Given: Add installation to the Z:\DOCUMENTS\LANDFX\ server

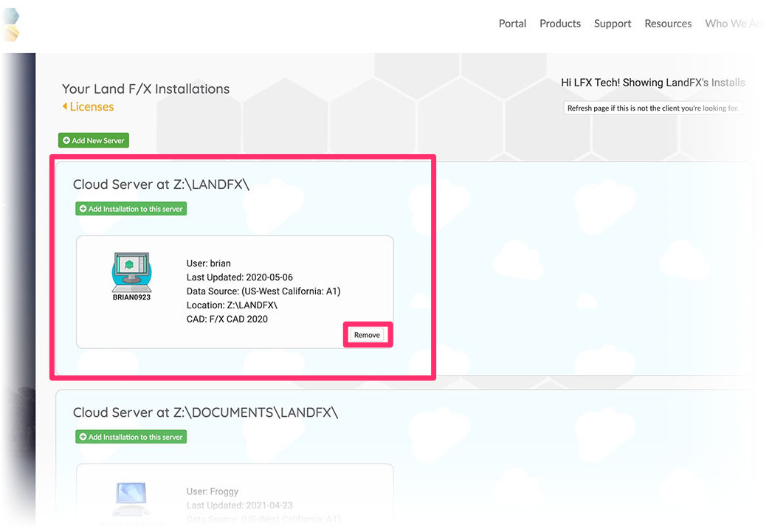Looking at the screenshot, I should [131, 437].
